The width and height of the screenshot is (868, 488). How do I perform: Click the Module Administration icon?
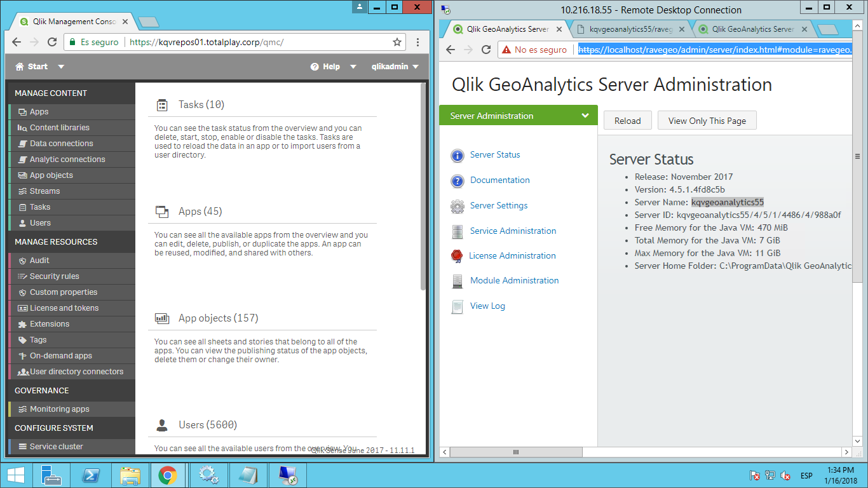458,281
